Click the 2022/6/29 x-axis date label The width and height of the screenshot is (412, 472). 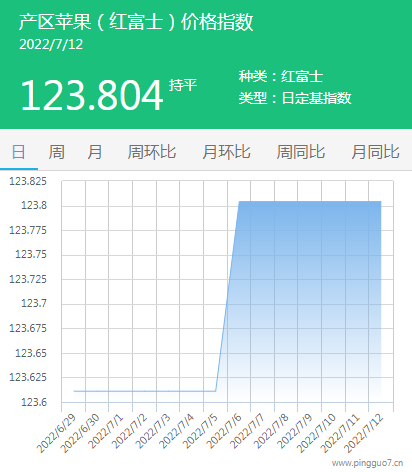pos(56,433)
